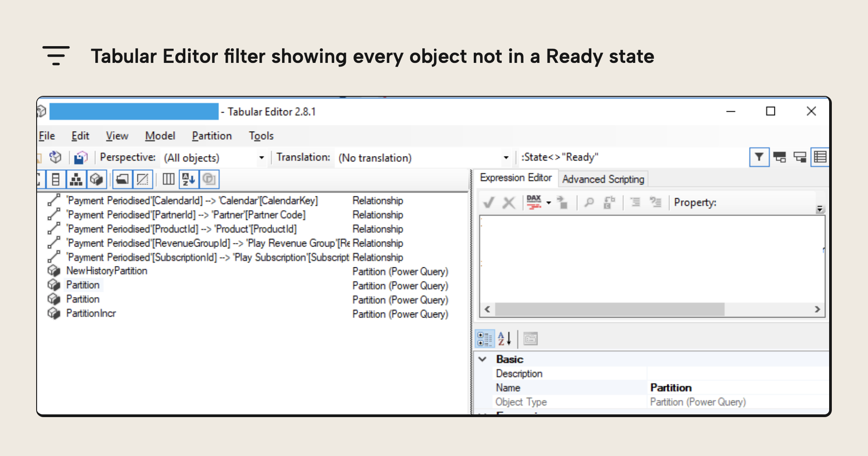Click the relationship icon beside CalendarId row

[54, 200]
